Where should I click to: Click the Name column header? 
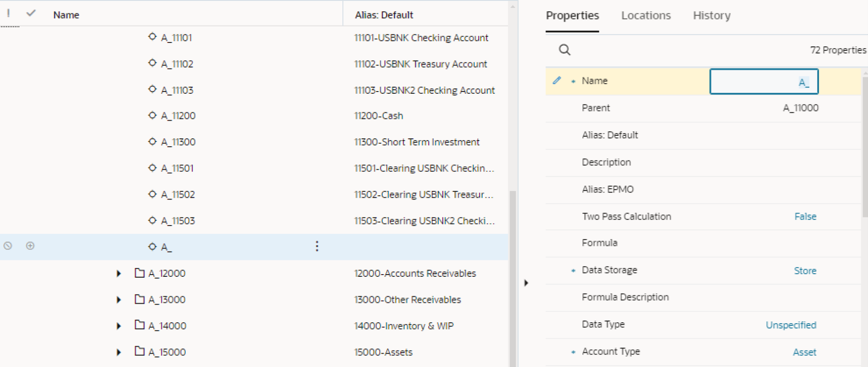click(66, 15)
